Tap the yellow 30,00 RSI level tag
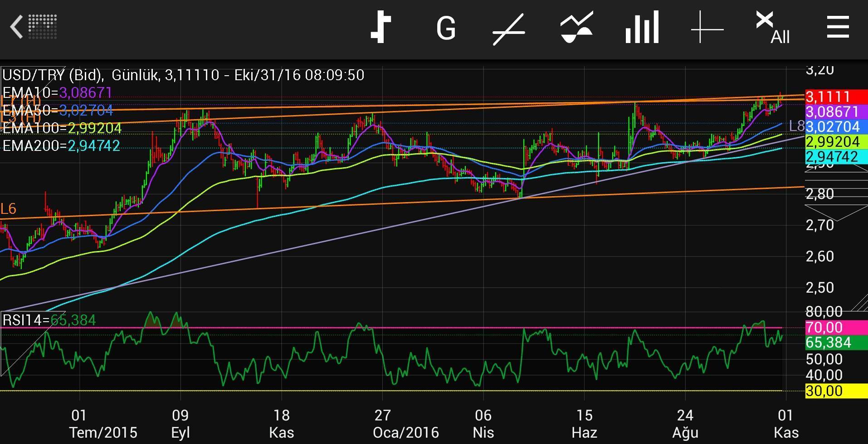The height and width of the screenshot is (444, 868). (835, 391)
